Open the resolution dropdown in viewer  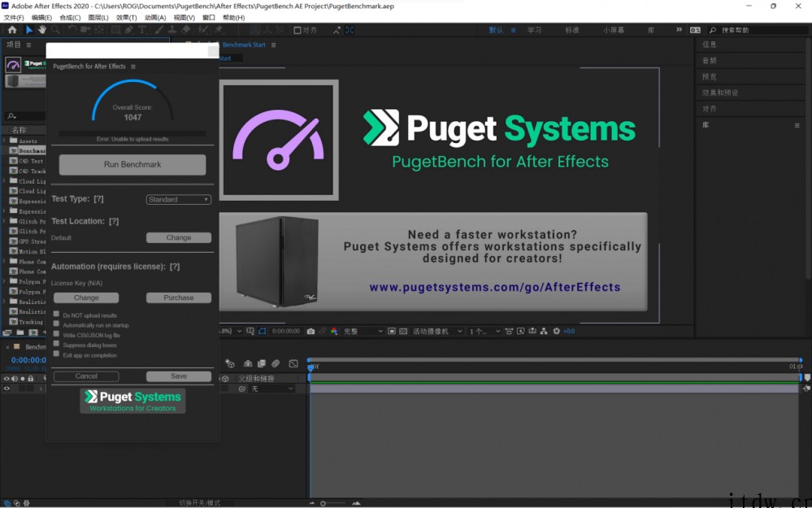(x=363, y=332)
